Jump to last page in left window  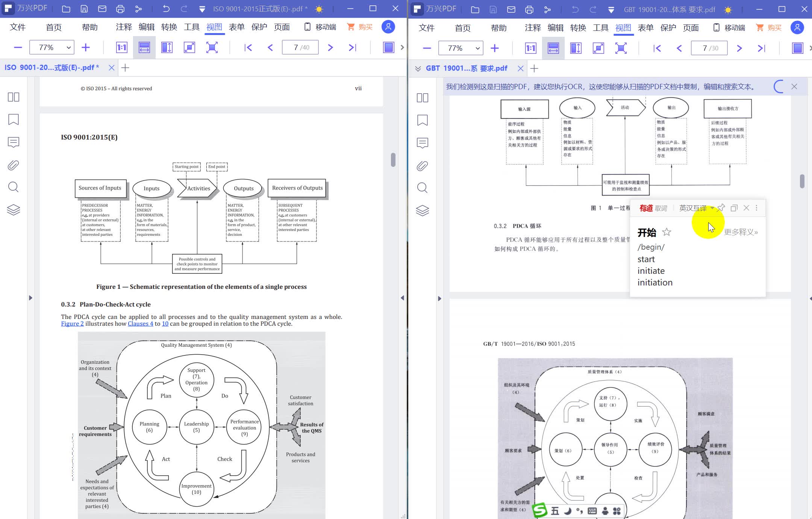[x=352, y=47]
